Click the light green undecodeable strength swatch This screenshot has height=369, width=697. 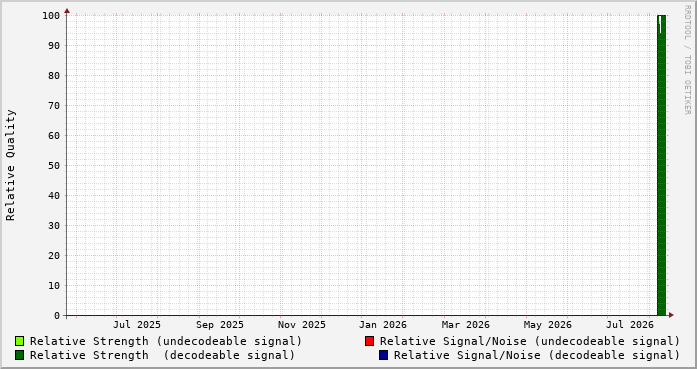(x=20, y=341)
